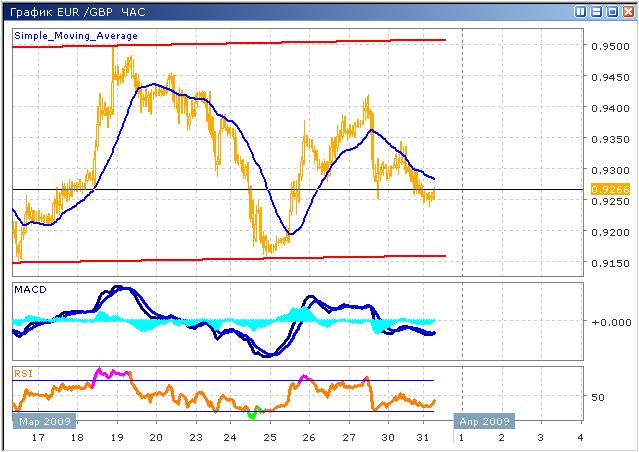
Task: Click the Мар 2009 month marker
Action: 41,421
